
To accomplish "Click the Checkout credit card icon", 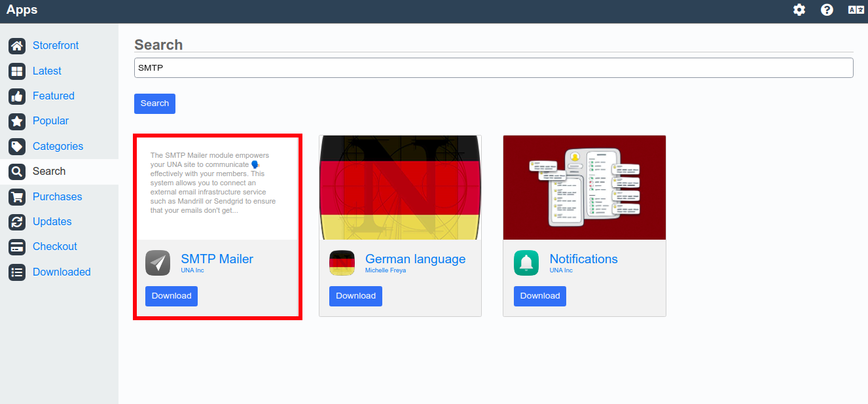I will [17, 247].
